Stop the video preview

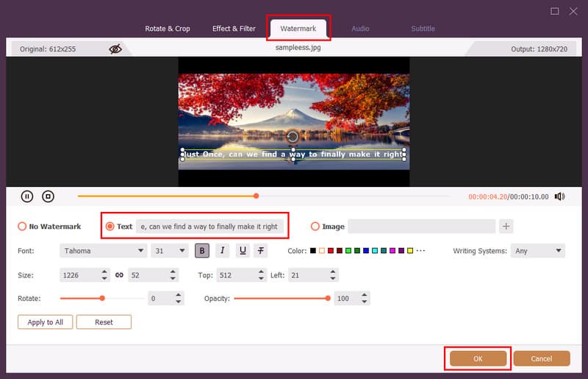coord(48,196)
